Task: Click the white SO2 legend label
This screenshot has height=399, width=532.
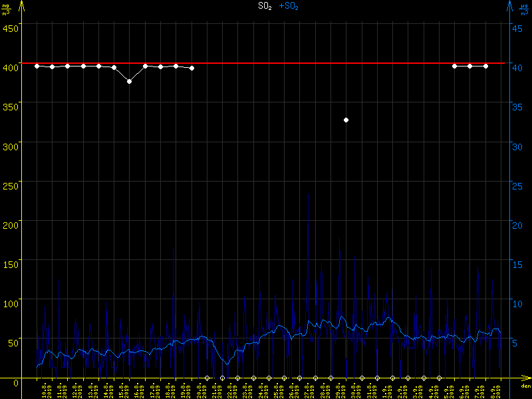Action: 265,6
